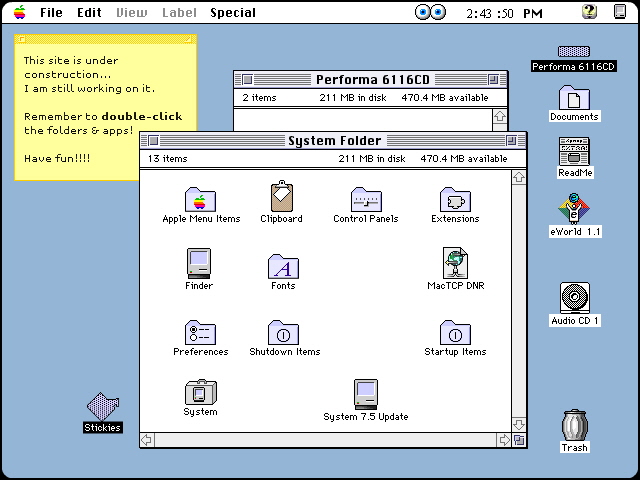This screenshot has width=640, height=480.
Task: Select the Audio CD 1 icon
Action: click(574, 298)
